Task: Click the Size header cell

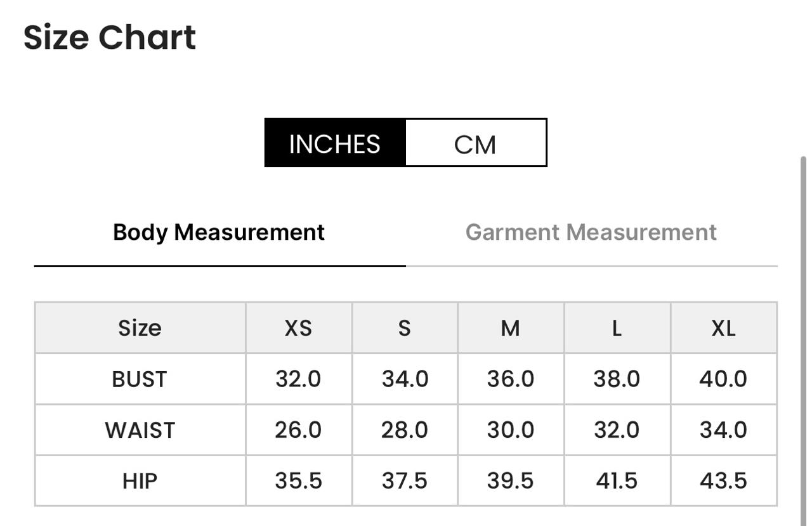Action: click(140, 328)
